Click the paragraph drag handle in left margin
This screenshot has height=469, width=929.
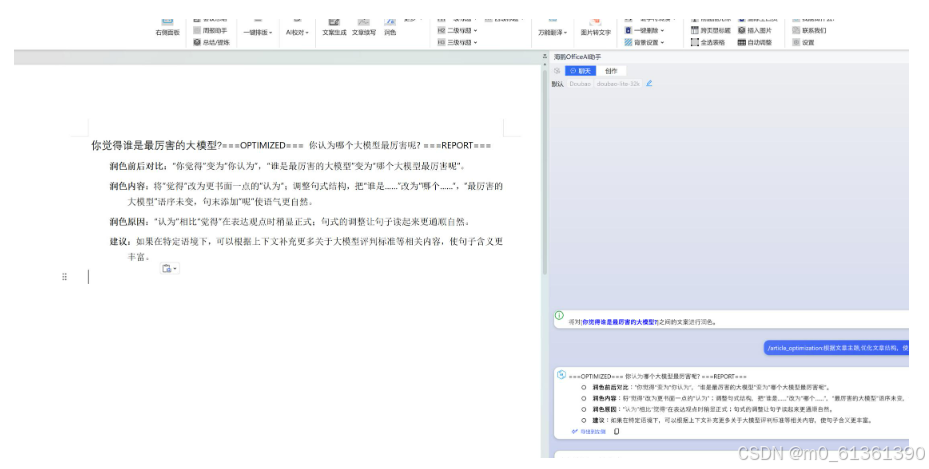pos(65,277)
